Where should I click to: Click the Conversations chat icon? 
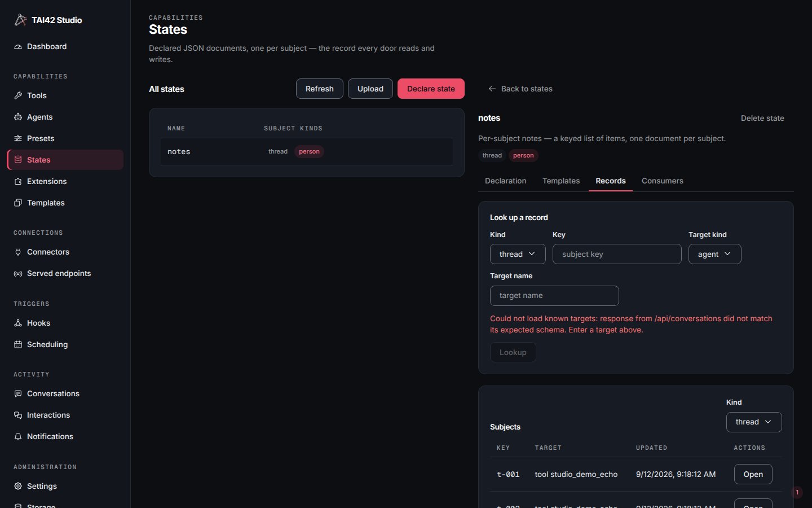[x=18, y=394]
